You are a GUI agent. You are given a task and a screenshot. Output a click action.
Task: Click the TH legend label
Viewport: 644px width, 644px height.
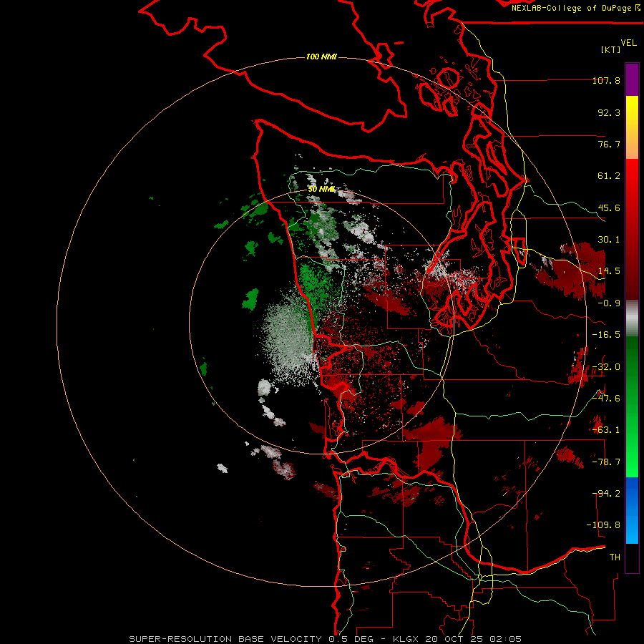point(615,557)
